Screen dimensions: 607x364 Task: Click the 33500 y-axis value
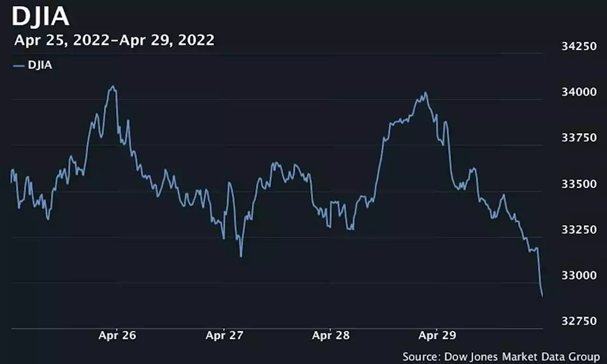tap(579, 184)
